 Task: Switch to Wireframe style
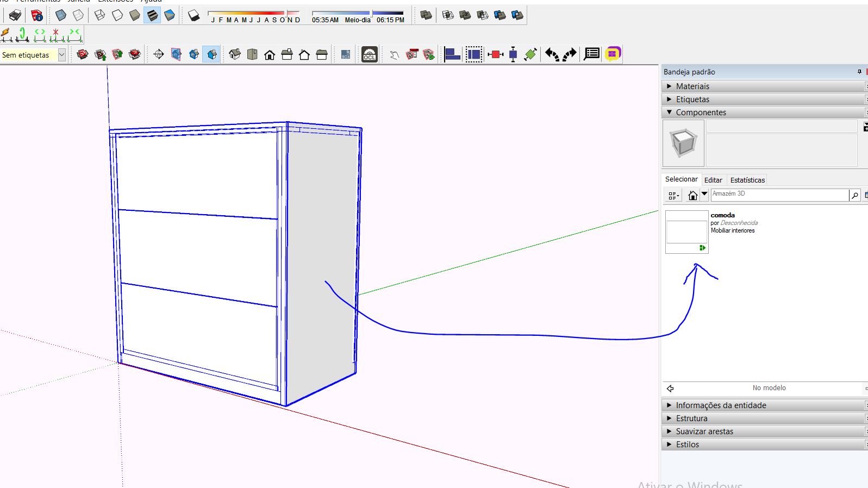pyautogui.click(x=100, y=15)
